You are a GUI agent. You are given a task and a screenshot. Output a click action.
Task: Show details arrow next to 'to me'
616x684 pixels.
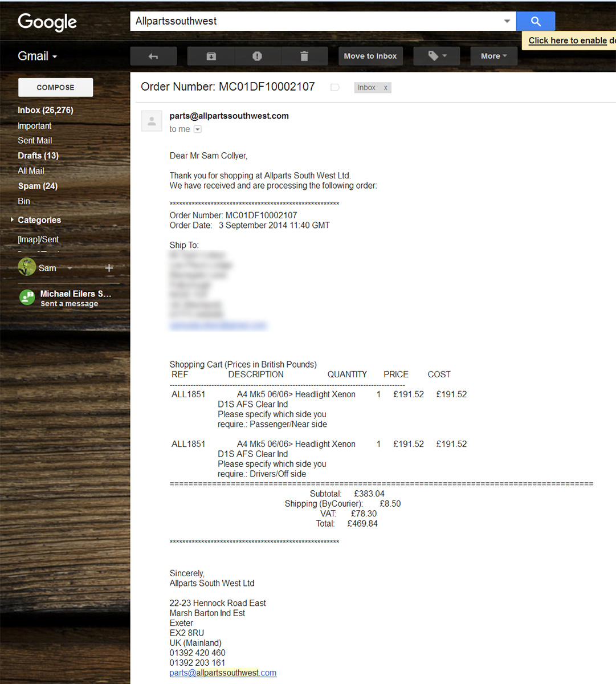[x=198, y=129]
